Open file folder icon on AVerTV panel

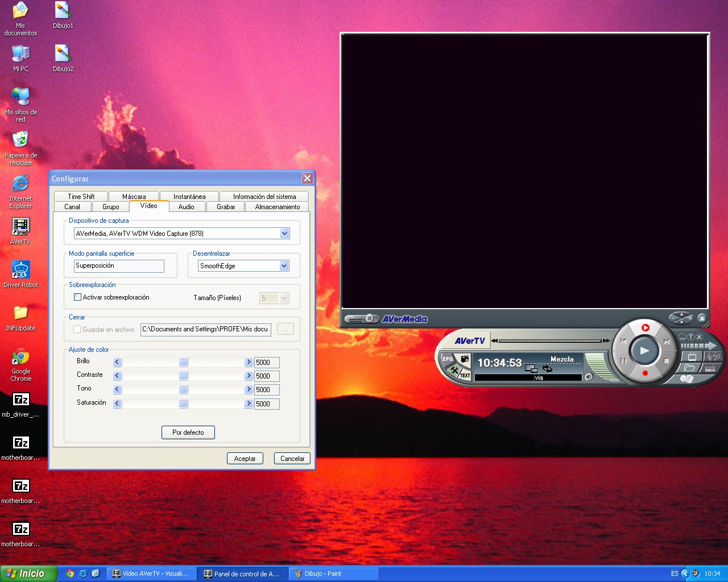689,368
